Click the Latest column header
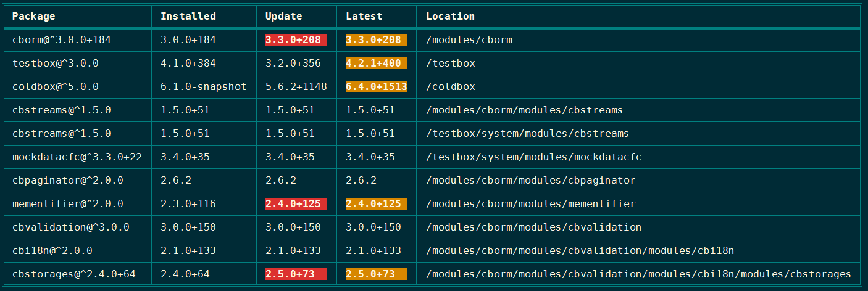Screen dimensions: 868x291 click(x=364, y=17)
